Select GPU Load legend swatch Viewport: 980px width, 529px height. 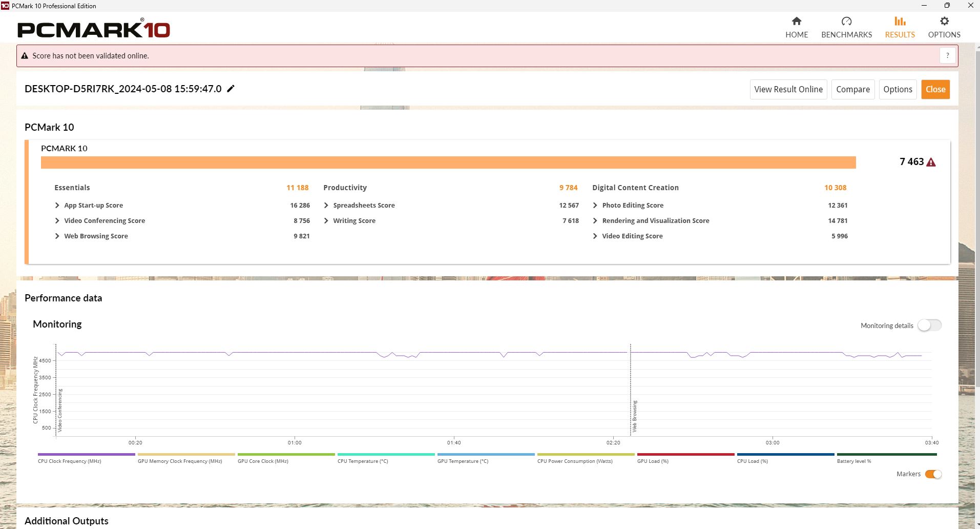[686, 454]
